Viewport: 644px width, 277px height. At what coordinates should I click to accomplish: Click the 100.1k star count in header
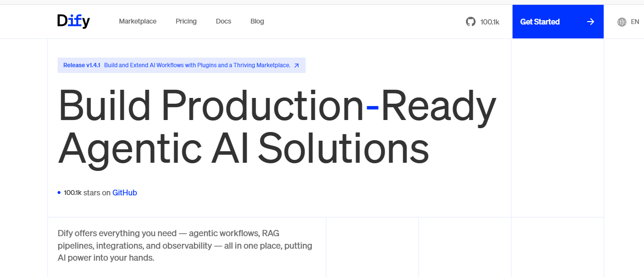click(489, 22)
